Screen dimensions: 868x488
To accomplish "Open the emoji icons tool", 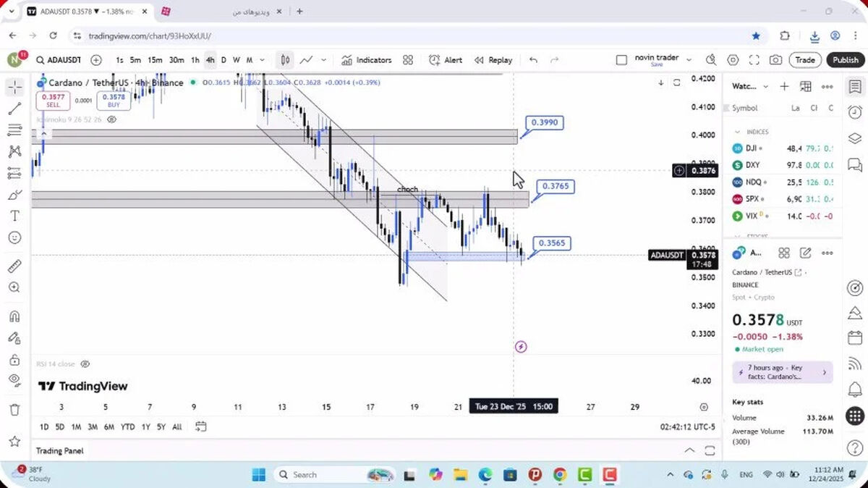I will [14, 237].
